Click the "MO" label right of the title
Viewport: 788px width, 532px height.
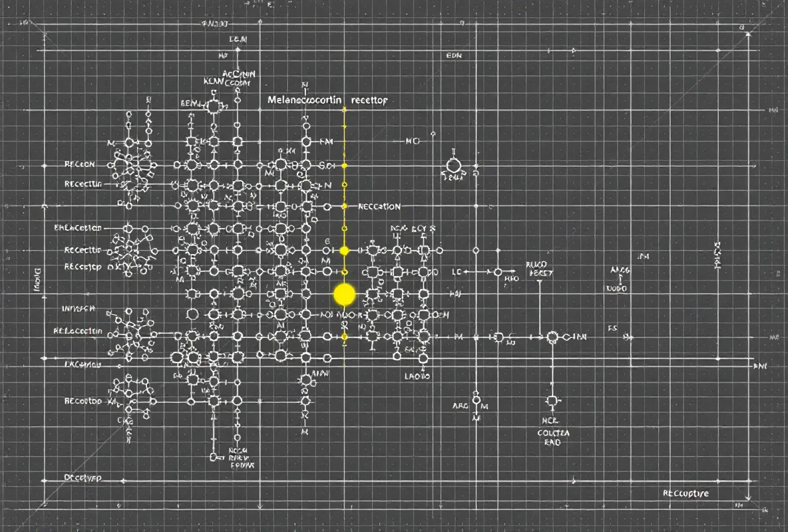412,141
